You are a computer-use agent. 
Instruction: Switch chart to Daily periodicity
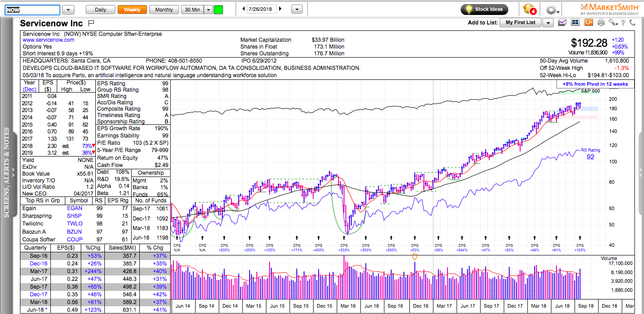(x=100, y=10)
